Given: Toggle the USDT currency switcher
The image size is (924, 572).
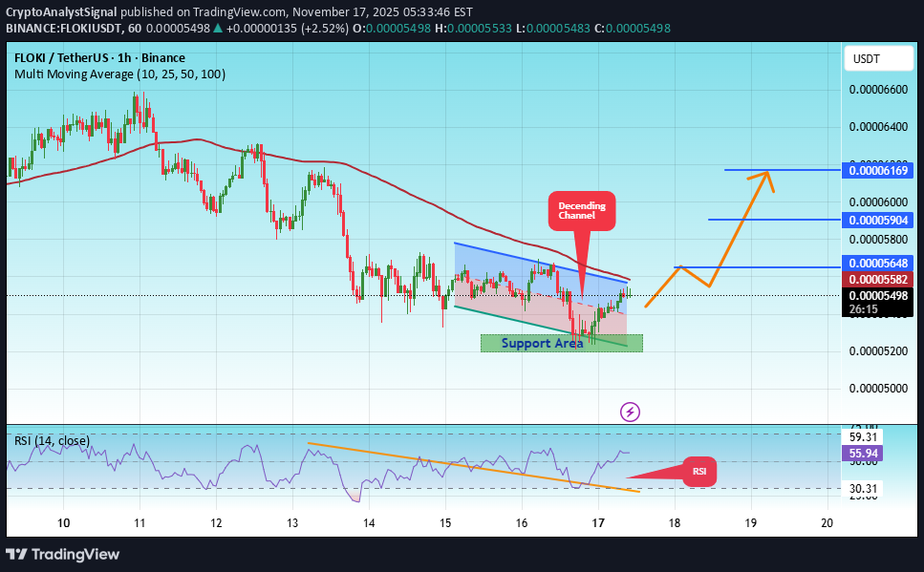Looking at the screenshot, I should (878, 58).
